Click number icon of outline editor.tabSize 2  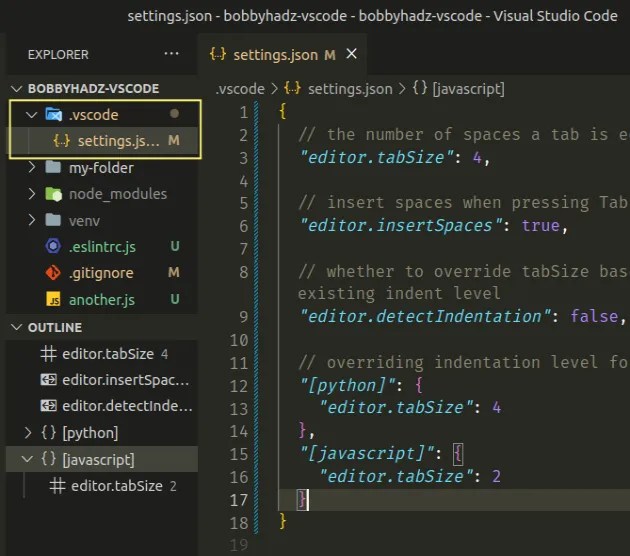57,486
